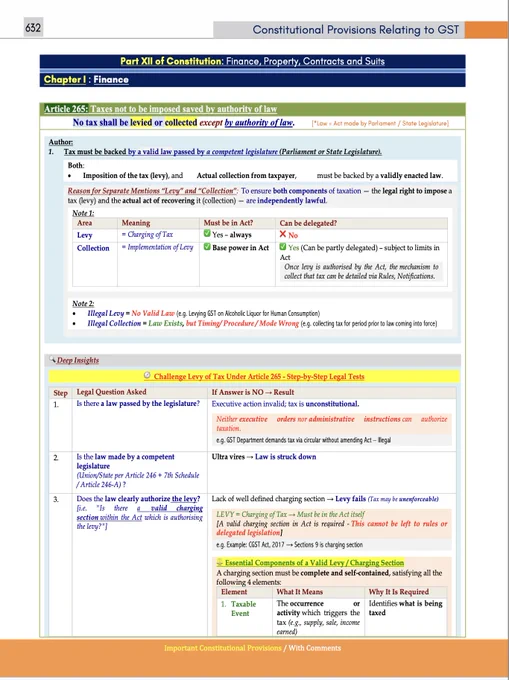Click the 'Levy' table cell
Image resolution: width=509 pixels, height=680 pixels.
85,235
